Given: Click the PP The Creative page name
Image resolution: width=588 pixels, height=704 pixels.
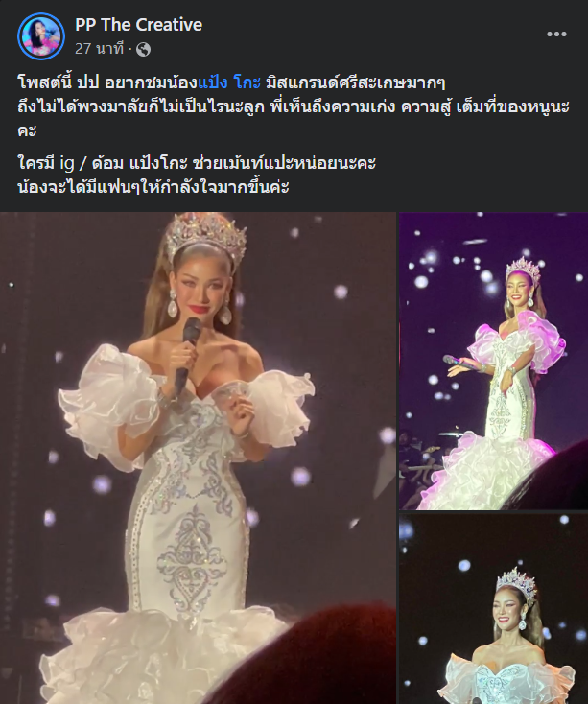Looking at the screenshot, I should point(139,25).
